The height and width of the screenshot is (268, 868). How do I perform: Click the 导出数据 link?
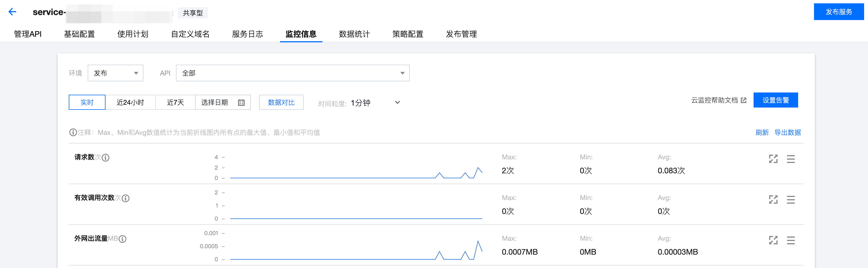pyautogui.click(x=788, y=133)
